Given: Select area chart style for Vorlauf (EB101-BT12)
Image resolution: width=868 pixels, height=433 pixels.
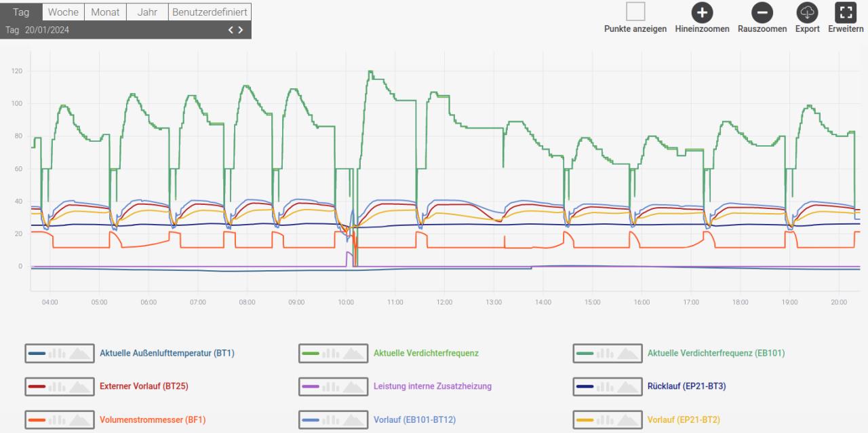Looking at the screenshot, I should (354, 419).
